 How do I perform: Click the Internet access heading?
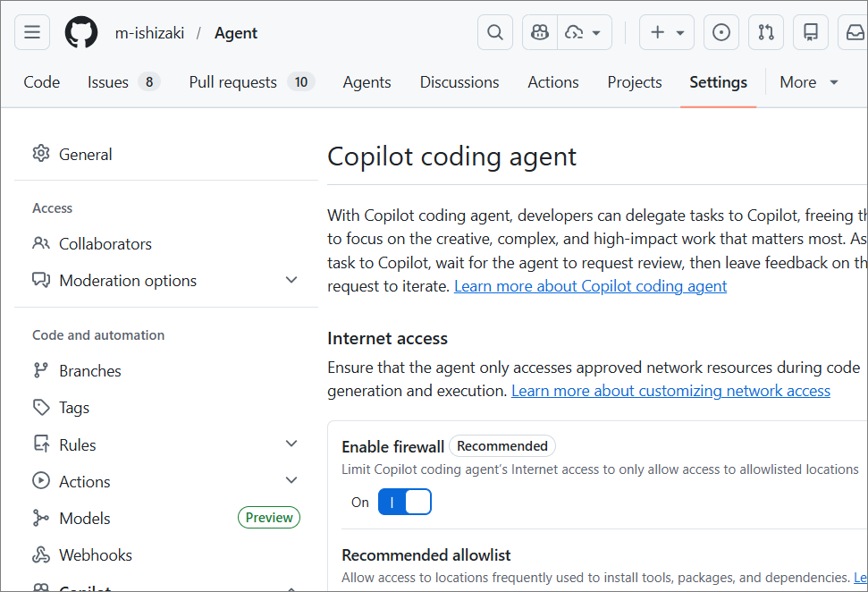click(x=387, y=338)
